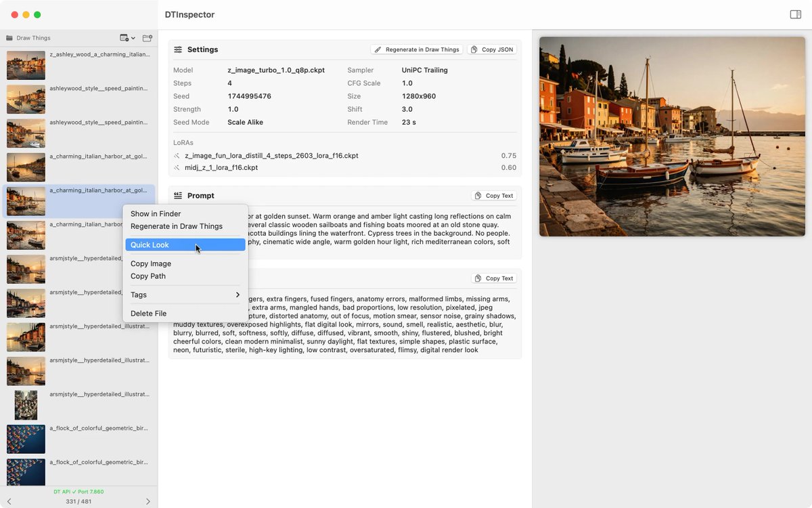Click the Copy JSON button

coord(492,49)
